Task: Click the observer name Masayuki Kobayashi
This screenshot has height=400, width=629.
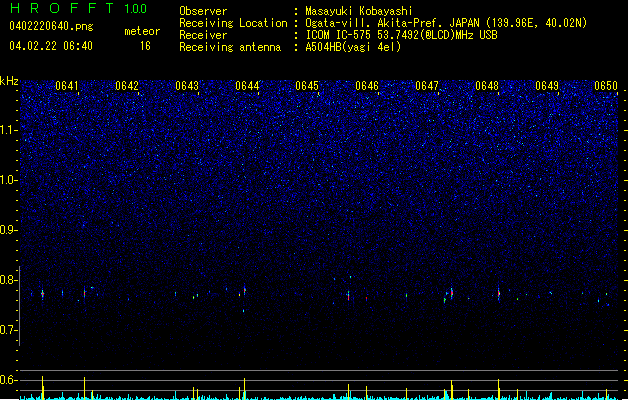Action: pos(359,11)
